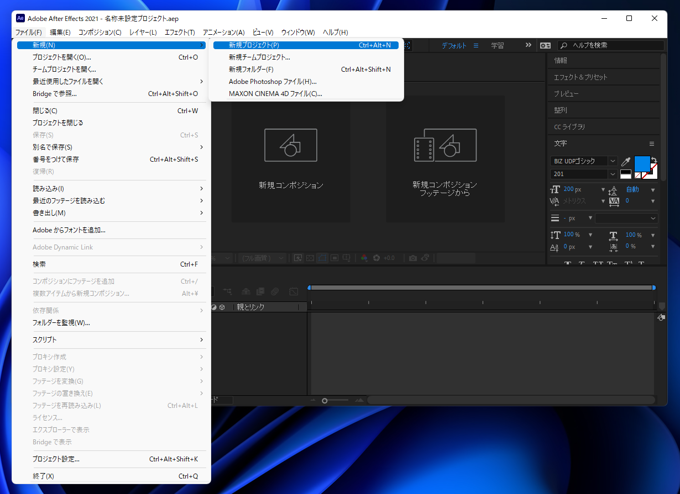This screenshot has height=494, width=680.
Task: Click the timeline zoom slider handle
Action: click(324, 401)
